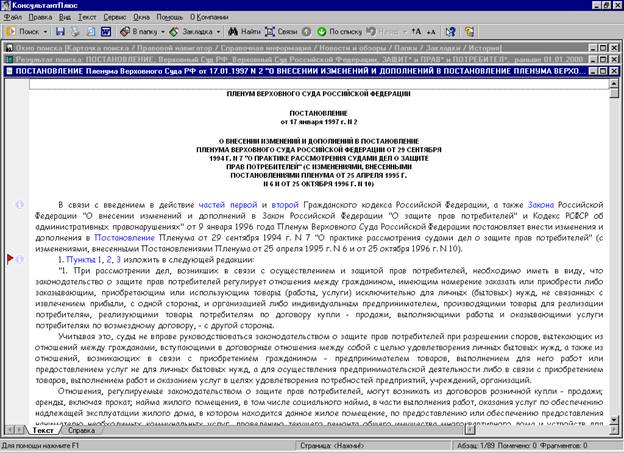Expand the Поиск dropdown arrow
This screenshot has height=453, width=624.
point(45,31)
